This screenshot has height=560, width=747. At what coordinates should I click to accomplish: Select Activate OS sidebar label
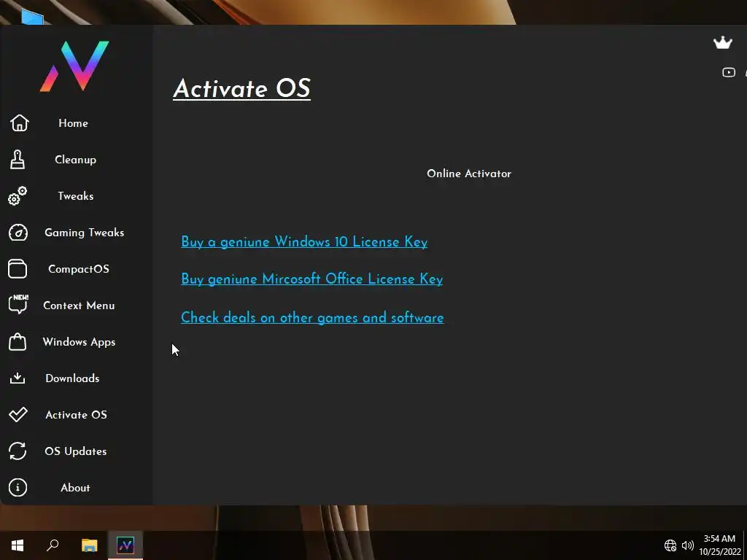[76, 415]
